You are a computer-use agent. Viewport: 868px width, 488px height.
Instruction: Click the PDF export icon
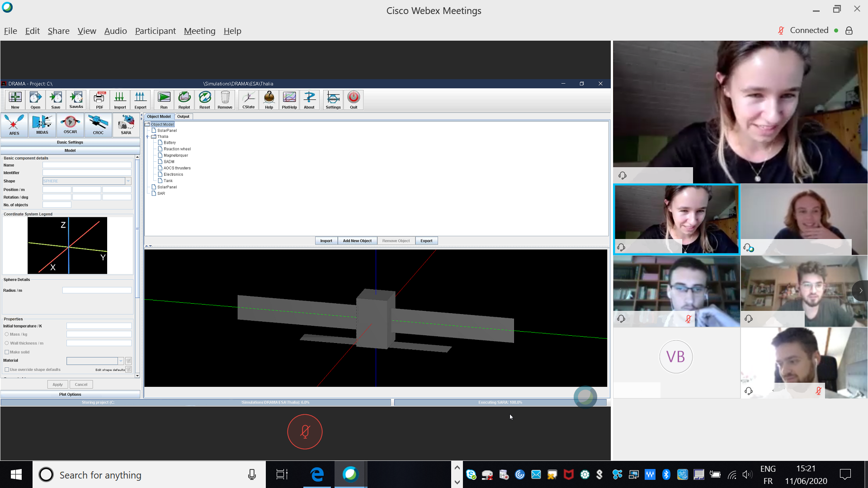(99, 99)
